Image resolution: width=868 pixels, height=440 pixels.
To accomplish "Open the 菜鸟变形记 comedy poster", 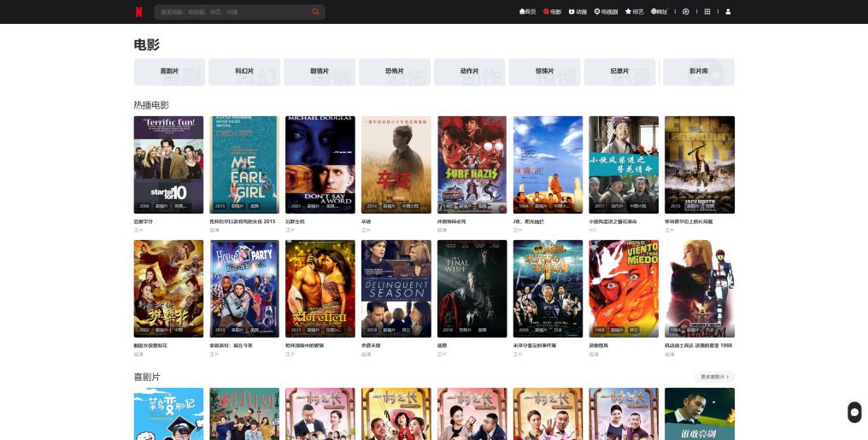I will (168, 414).
